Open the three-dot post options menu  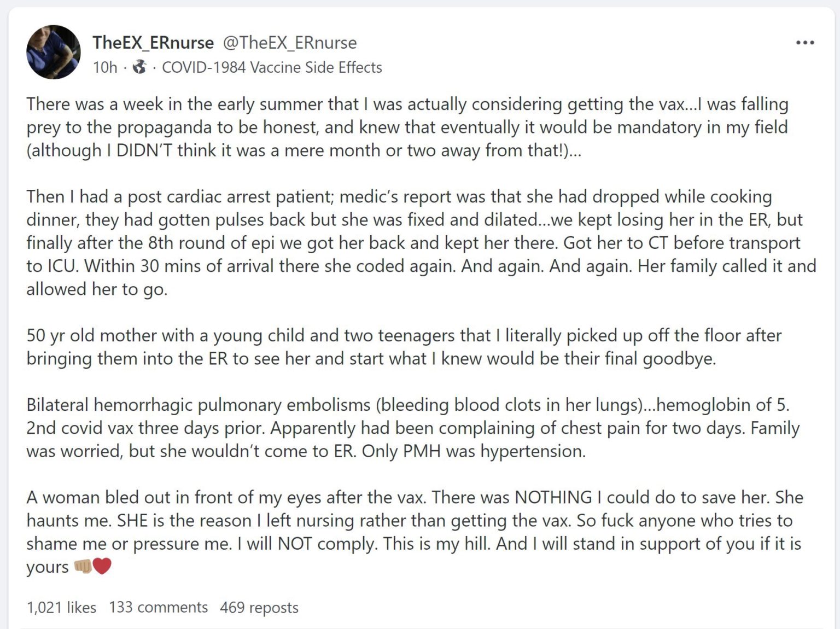tap(804, 43)
